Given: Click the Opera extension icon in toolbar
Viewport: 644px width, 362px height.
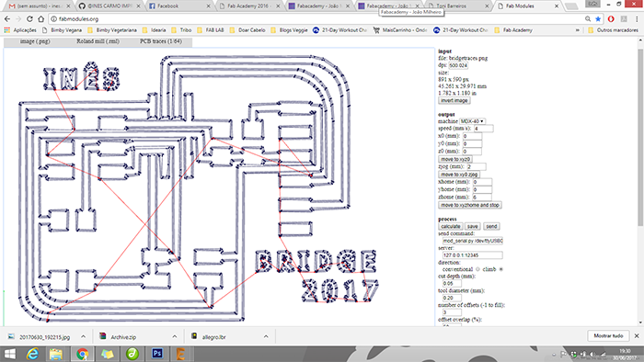Looking at the screenshot, I should point(611,19).
